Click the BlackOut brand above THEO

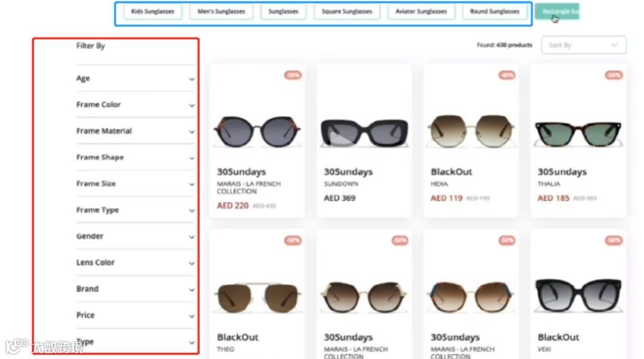[238, 337]
